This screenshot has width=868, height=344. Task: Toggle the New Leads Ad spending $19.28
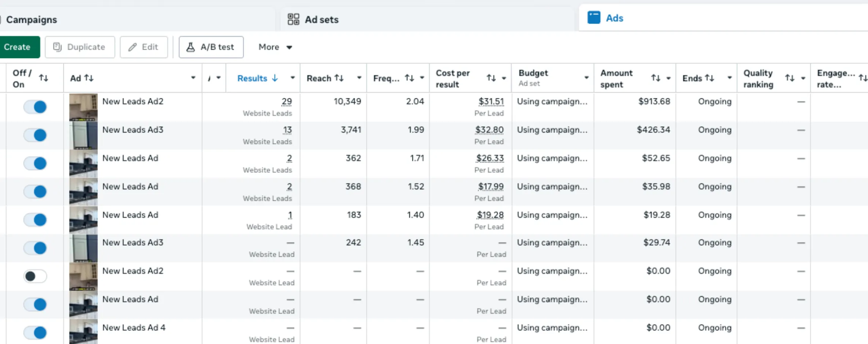tap(35, 220)
